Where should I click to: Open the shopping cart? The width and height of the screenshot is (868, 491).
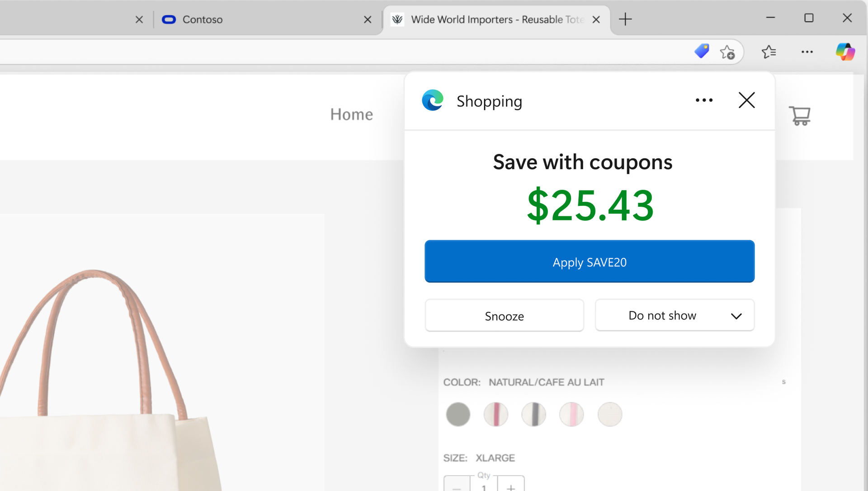pos(799,116)
